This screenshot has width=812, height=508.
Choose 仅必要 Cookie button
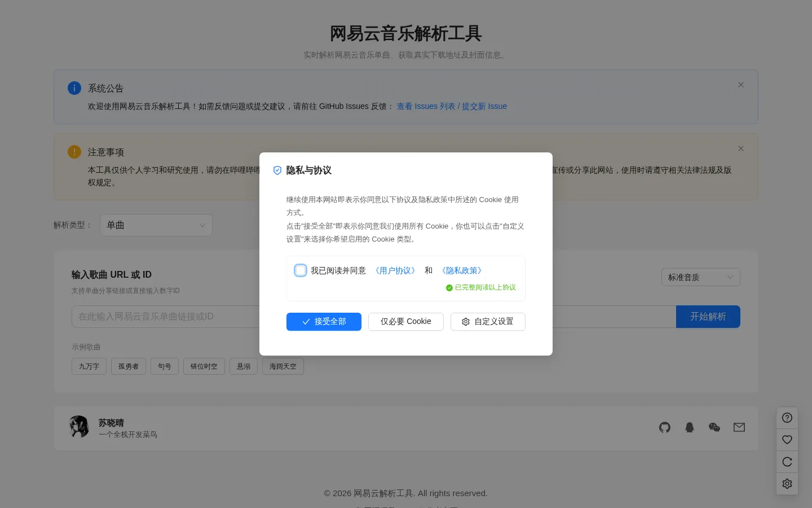pos(406,322)
